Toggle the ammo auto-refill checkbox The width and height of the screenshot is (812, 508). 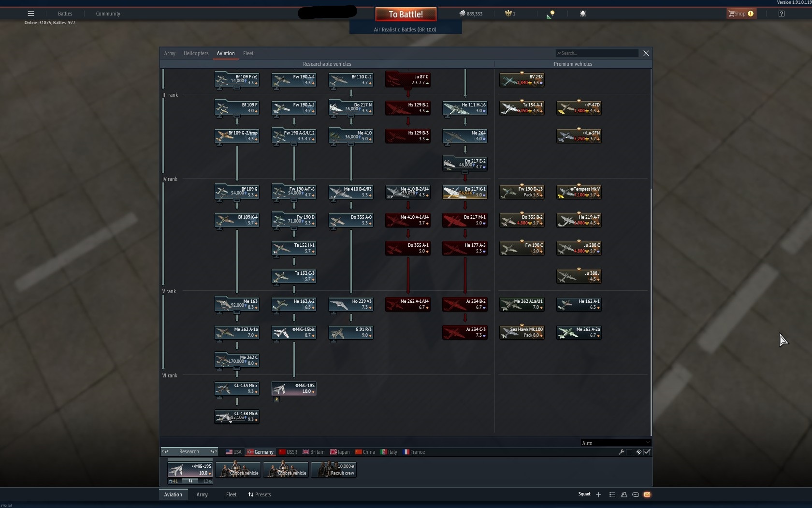tap(647, 452)
